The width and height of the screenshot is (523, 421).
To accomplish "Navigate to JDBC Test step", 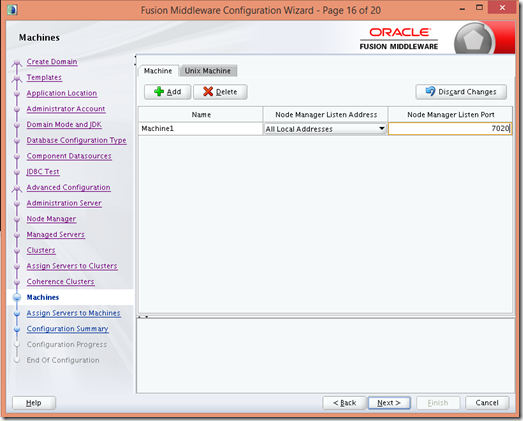I will click(x=43, y=171).
